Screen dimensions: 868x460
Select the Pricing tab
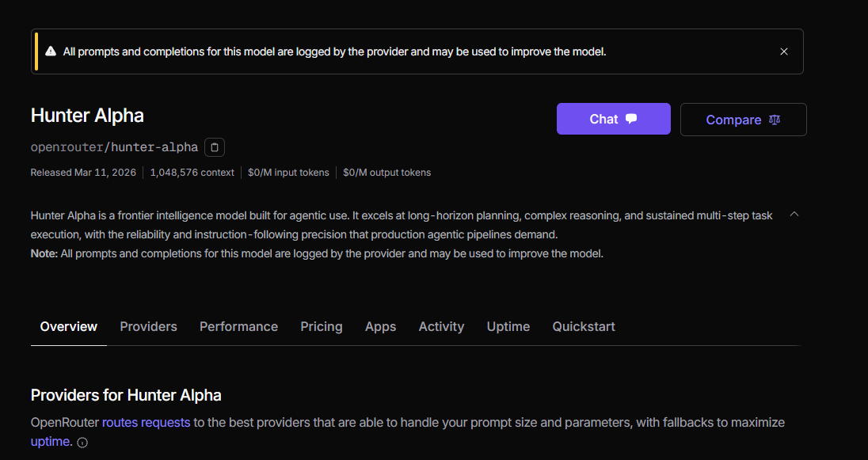322,326
